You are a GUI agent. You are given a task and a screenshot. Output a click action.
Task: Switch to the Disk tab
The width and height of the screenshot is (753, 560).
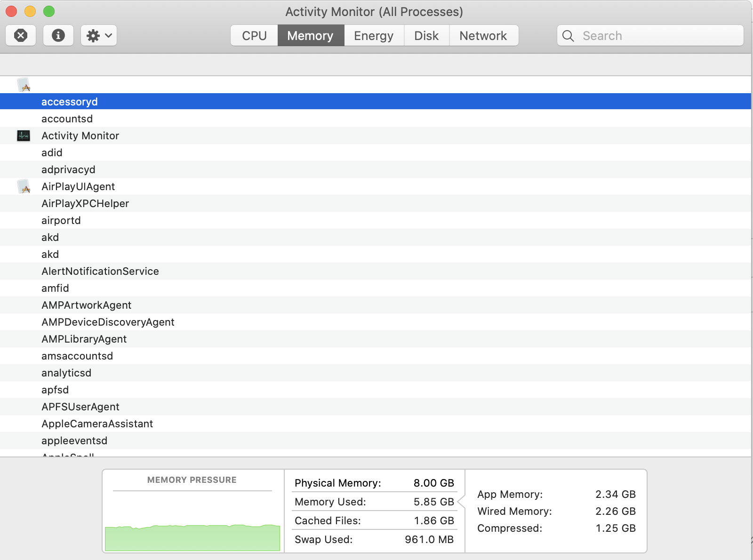pos(426,36)
